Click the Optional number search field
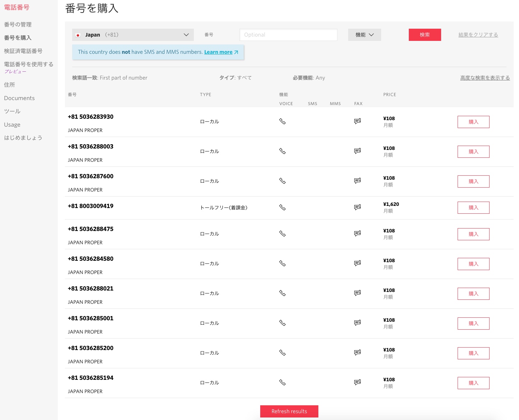Viewport: 519px width, 420px height. (288, 35)
